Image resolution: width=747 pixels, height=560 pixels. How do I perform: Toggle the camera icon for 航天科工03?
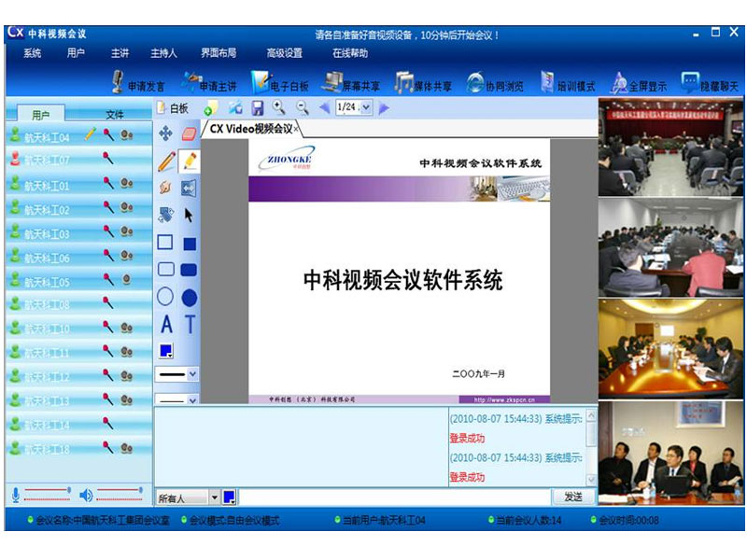tap(126, 231)
